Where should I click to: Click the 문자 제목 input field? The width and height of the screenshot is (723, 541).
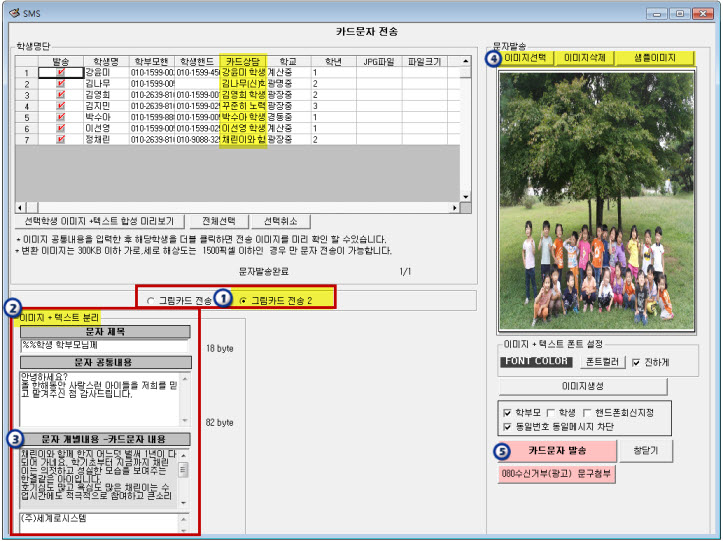[x=105, y=345]
